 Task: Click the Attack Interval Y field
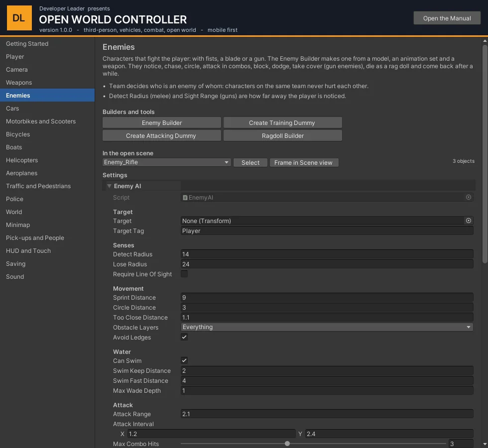click(389, 434)
